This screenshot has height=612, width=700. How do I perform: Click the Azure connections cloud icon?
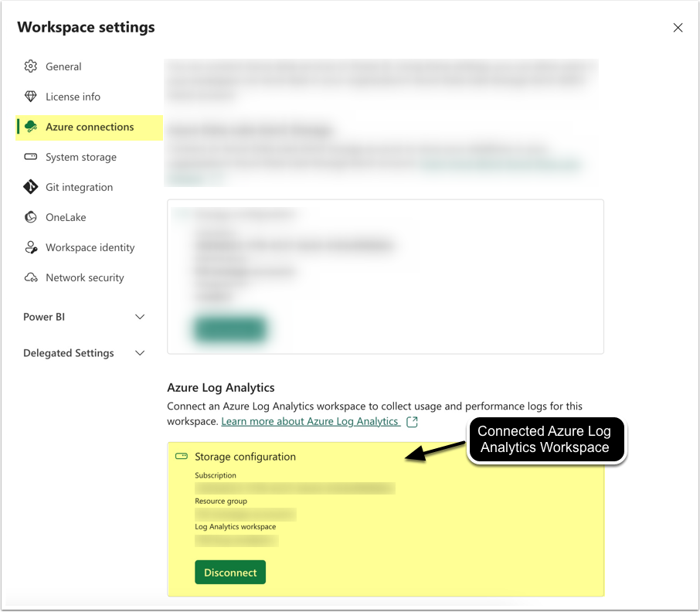[30, 127]
